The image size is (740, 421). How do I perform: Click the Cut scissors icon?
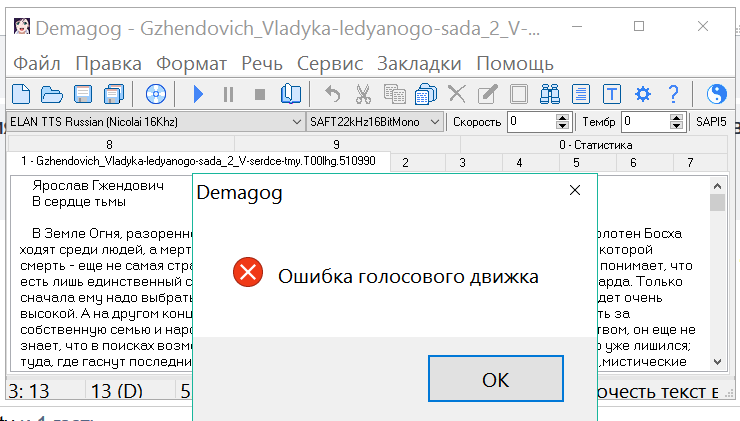[x=363, y=94]
